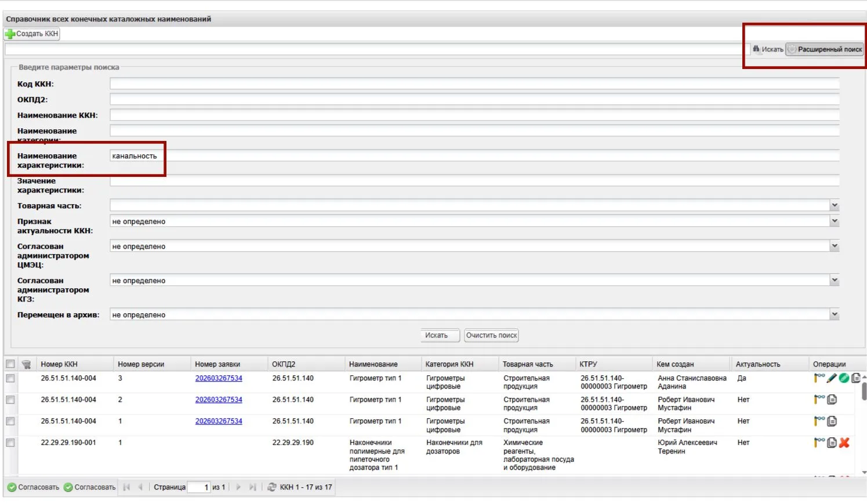This screenshot has width=867, height=504.
Task: Check the 22.29.29.190-001 row checkbox
Action: [x=10, y=443]
